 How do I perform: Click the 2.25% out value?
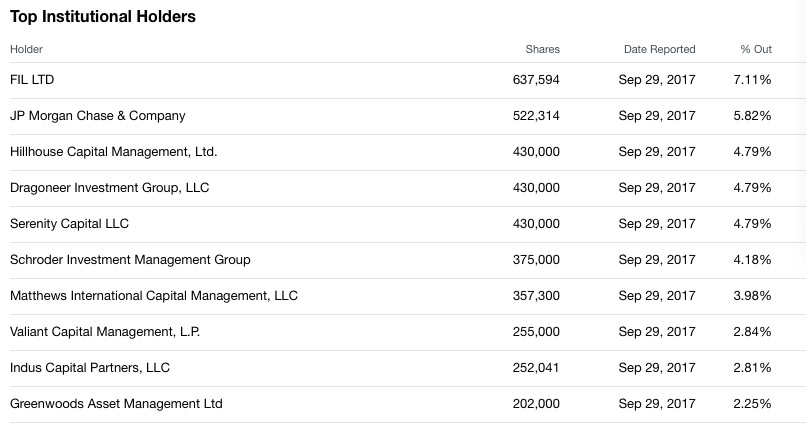pyautogui.click(x=751, y=404)
